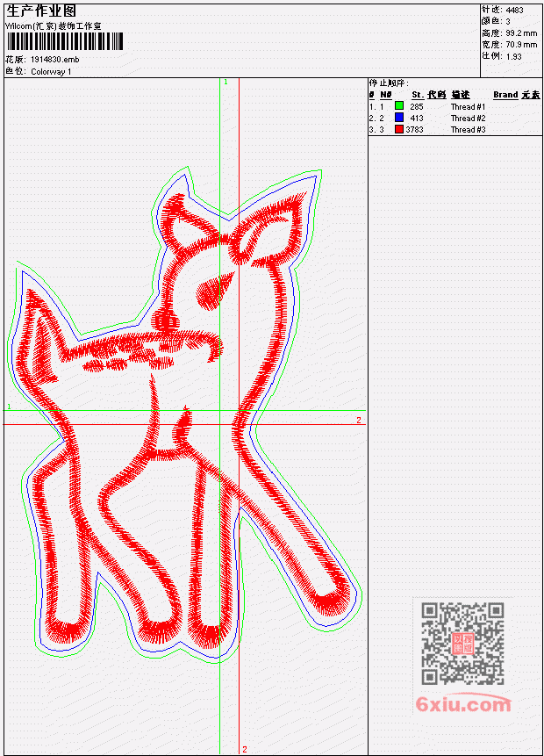Click the 'Wilcom(汇京)装饰工作室' studio name
The height and width of the screenshot is (756, 544).
tap(53, 26)
